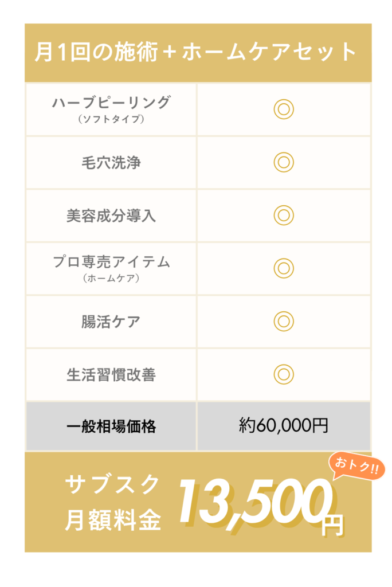The image size is (392, 587).
Task: Click the double-circle mark for プロ専売アイテム
Action: 284,268
